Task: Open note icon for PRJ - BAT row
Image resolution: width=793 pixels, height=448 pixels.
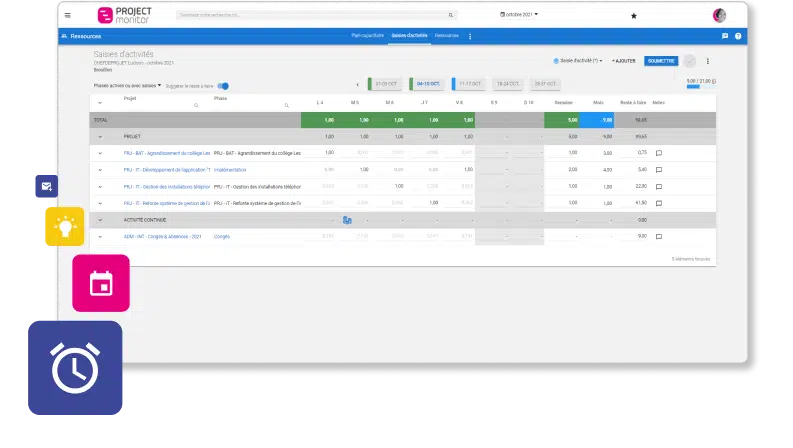Action: coord(658,153)
